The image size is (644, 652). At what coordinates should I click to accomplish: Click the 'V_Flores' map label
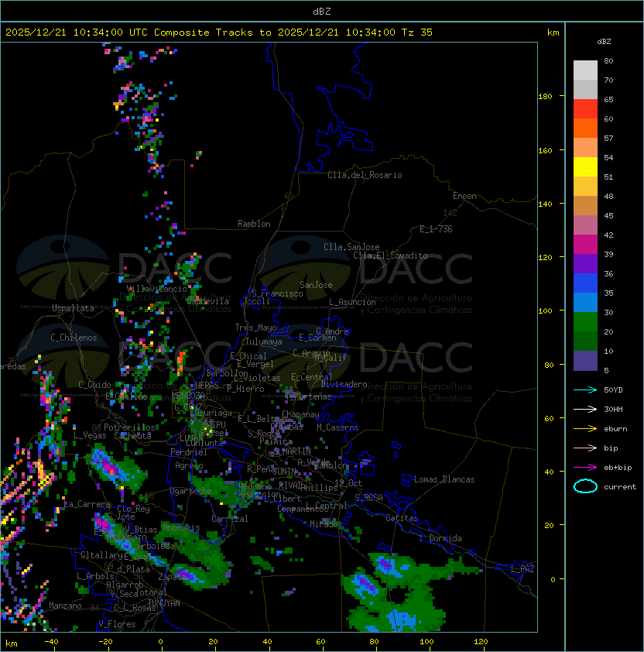click(117, 624)
